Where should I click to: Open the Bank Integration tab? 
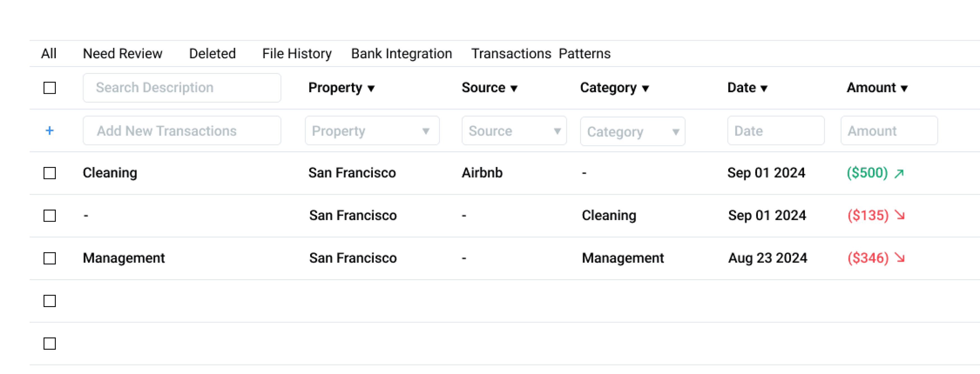[x=401, y=54]
